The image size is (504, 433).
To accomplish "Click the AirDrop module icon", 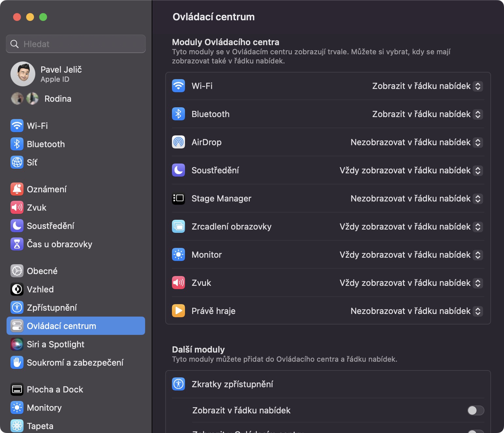I will (x=178, y=142).
